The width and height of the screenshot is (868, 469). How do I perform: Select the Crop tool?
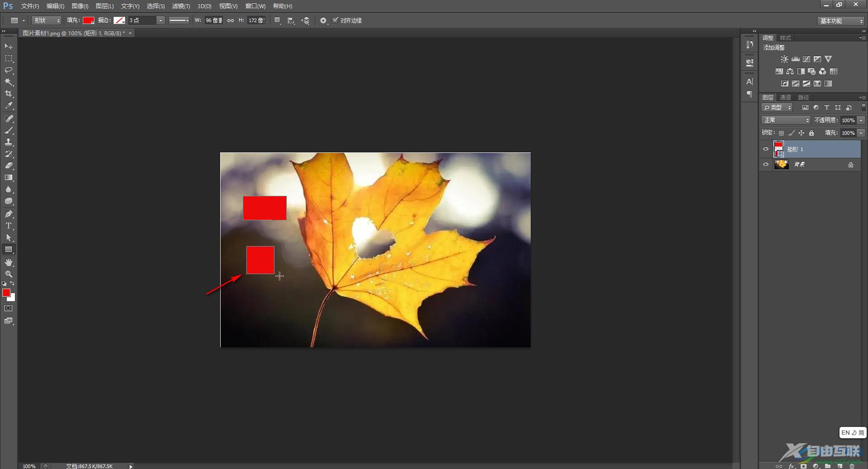[x=9, y=94]
